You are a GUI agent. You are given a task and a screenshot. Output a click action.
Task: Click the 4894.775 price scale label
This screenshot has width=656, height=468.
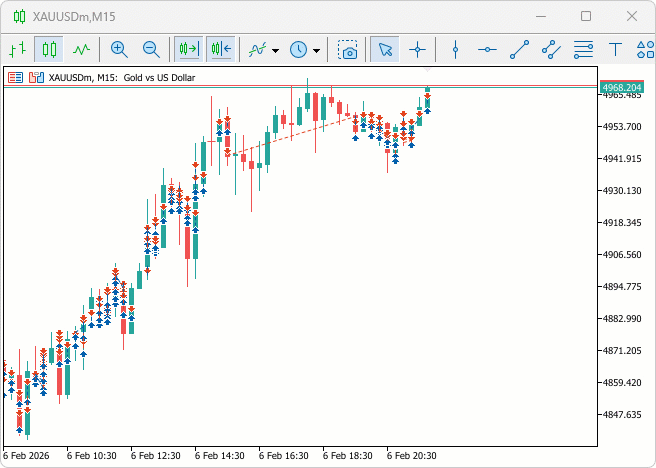click(622, 286)
